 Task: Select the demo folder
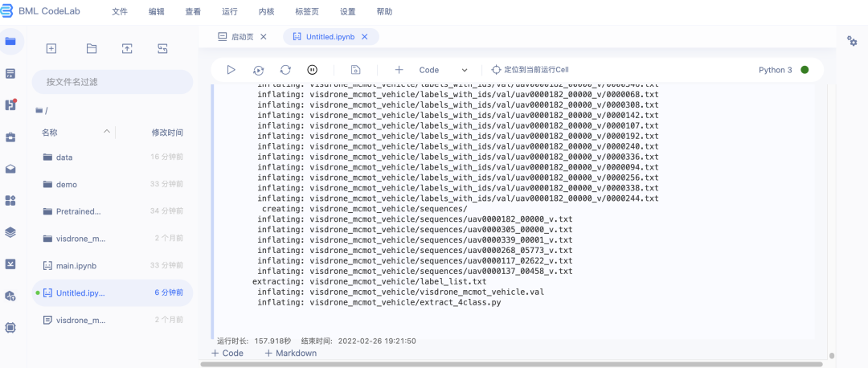tap(113, 184)
